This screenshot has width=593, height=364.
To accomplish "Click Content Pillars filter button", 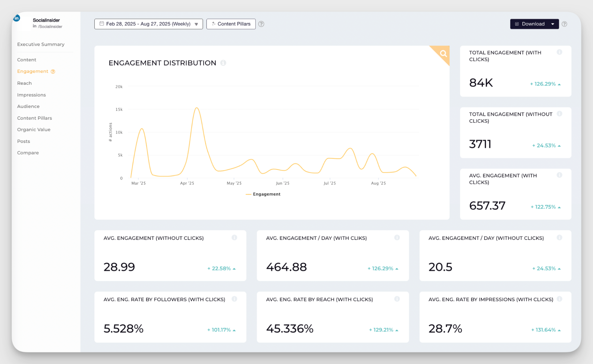I will coord(231,24).
